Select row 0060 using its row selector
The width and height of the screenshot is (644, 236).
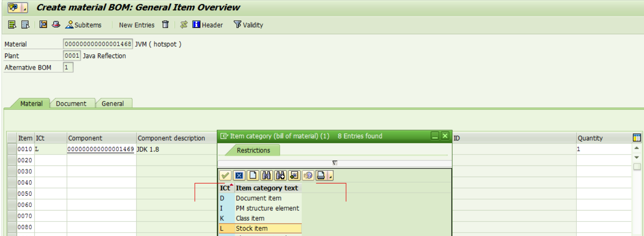coord(12,204)
